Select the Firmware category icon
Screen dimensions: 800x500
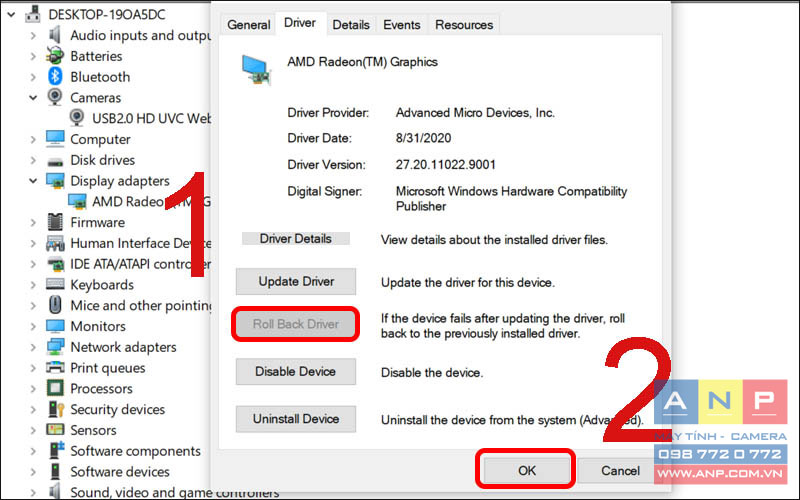[55, 222]
